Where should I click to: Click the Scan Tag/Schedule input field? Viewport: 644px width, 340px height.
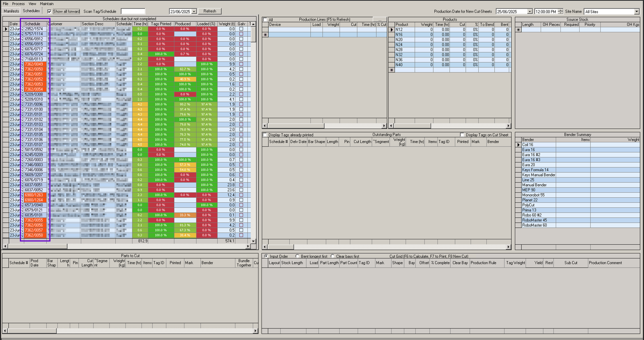tap(133, 11)
